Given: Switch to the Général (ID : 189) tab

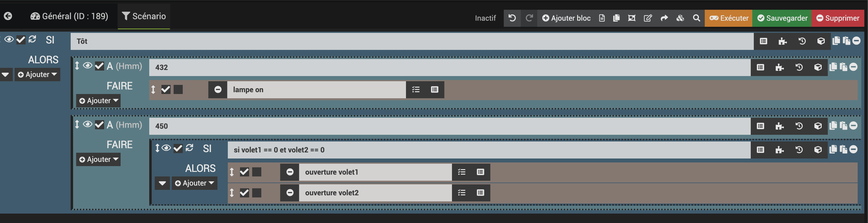Looking at the screenshot, I should coord(69,16).
